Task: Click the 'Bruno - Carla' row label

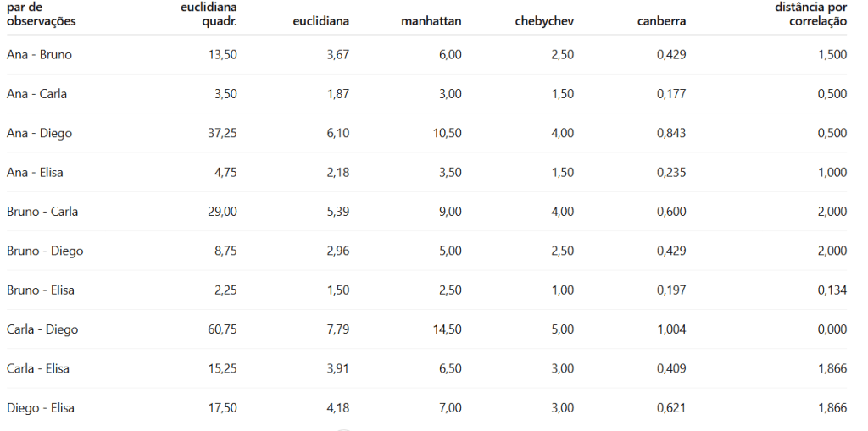Action: pyautogui.click(x=42, y=212)
